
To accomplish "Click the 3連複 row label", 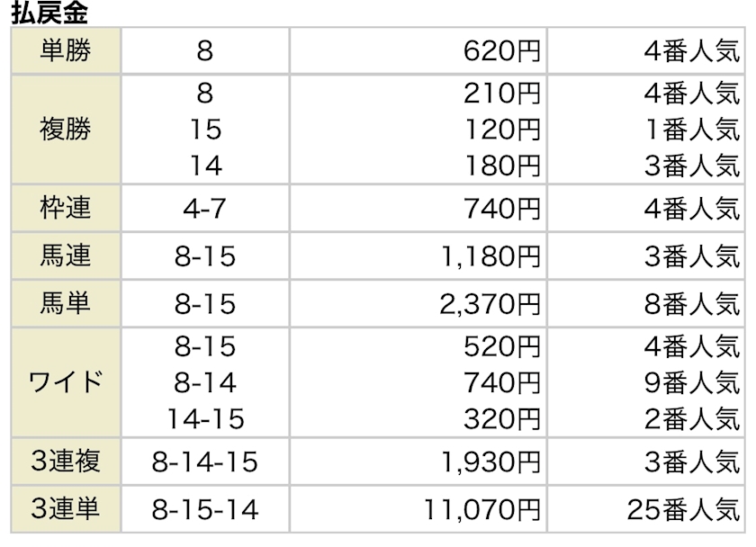I will pos(66,462).
